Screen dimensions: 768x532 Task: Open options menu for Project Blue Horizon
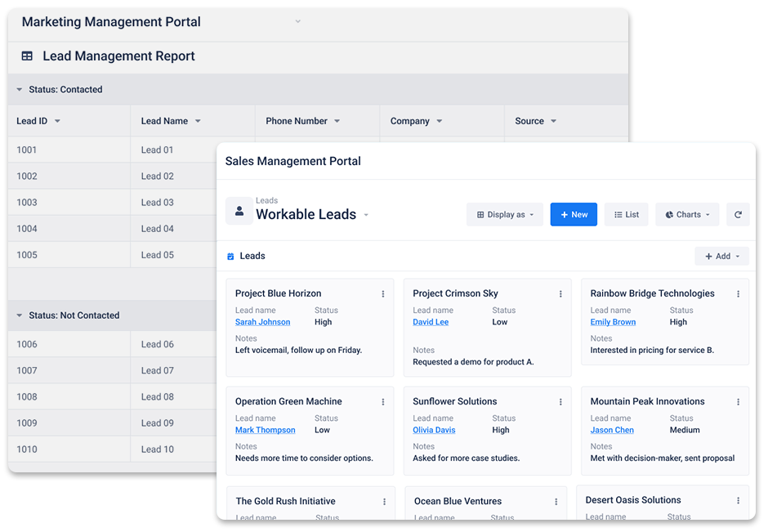point(383,294)
